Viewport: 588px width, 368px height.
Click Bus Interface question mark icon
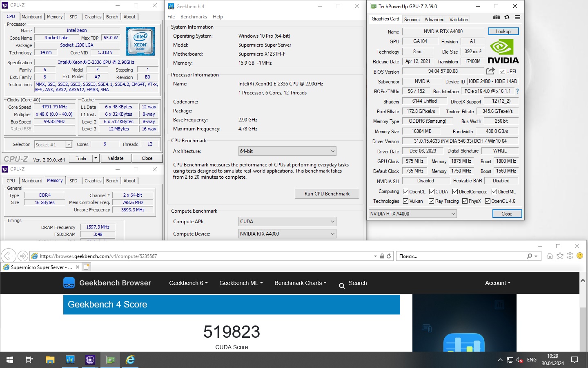[x=517, y=91]
